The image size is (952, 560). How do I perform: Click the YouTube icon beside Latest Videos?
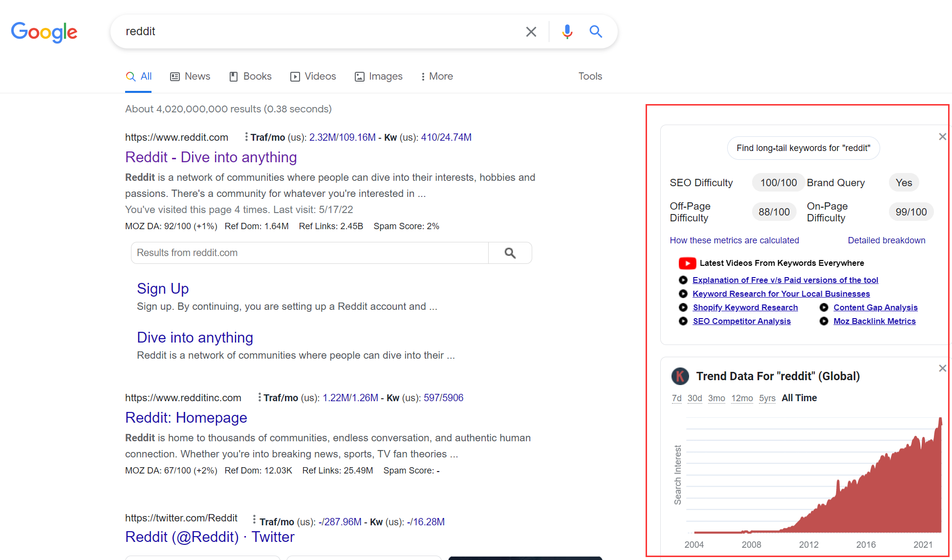tap(687, 263)
